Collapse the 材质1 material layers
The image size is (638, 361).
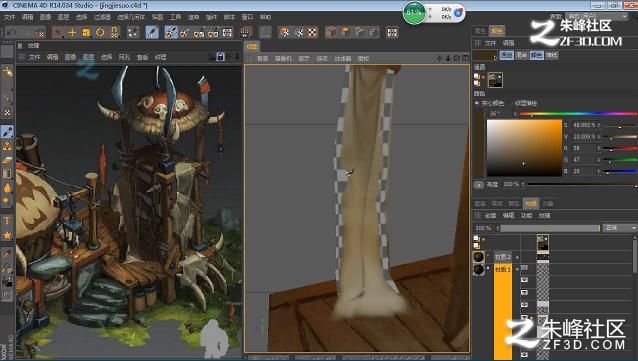pyautogui.click(x=517, y=269)
